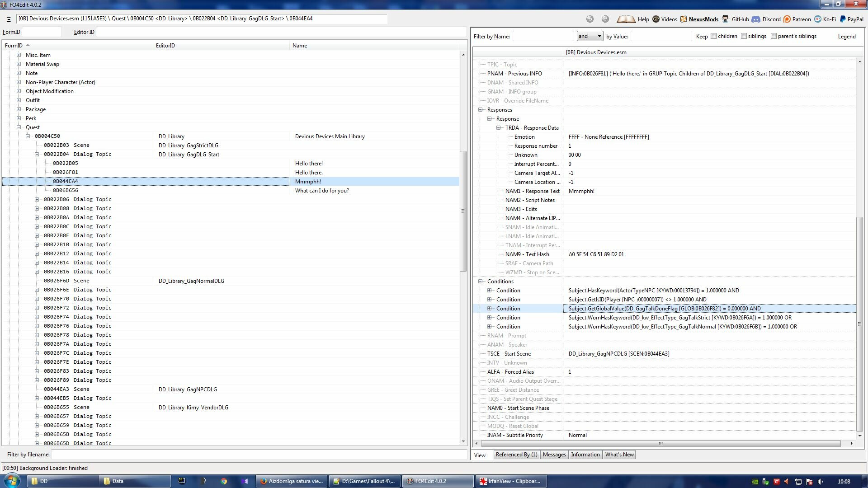Expand Misc. Item tree node
Viewport: 868px width, 488px height.
[19, 55]
